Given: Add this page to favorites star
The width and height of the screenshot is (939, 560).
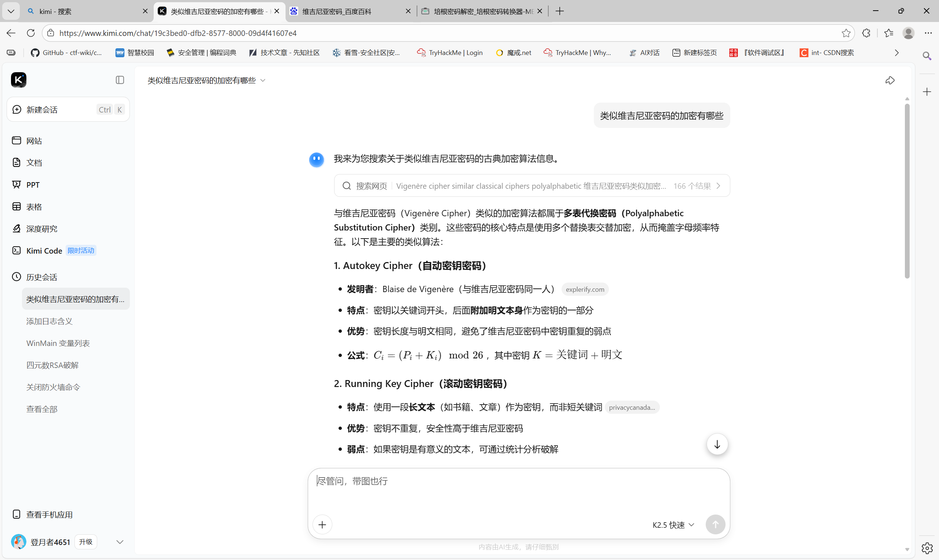Looking at the screenshot, I should tap(846, 33).
